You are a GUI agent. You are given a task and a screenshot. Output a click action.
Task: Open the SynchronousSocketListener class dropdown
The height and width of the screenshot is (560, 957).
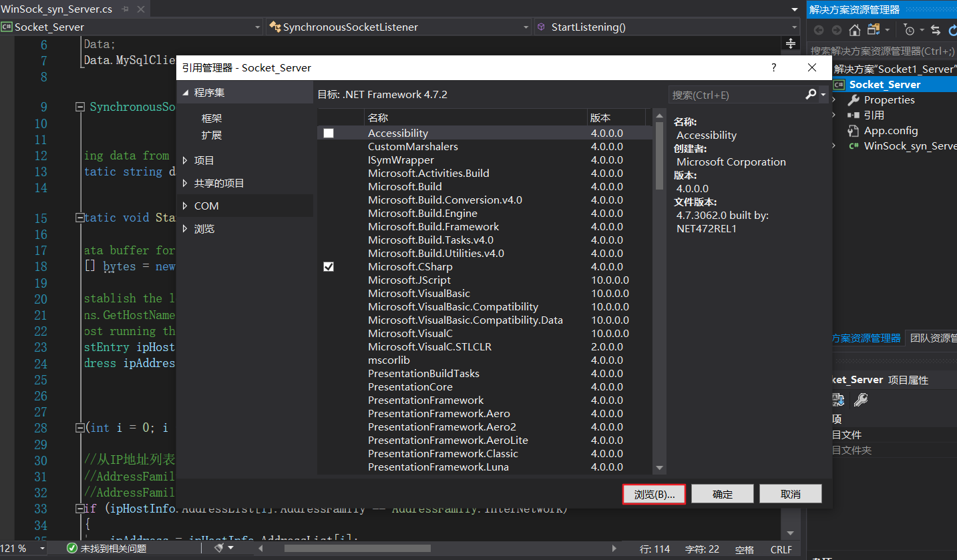527,27
